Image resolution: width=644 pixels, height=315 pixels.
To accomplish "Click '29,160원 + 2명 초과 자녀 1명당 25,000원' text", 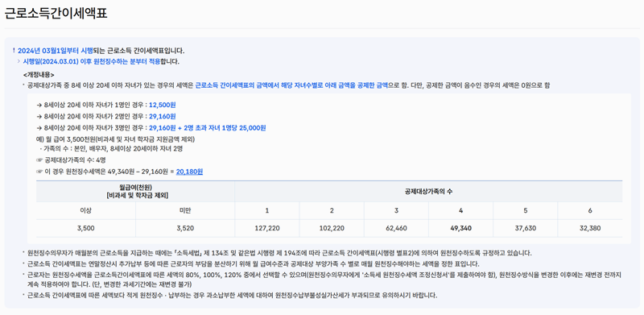I will [208, 128].
